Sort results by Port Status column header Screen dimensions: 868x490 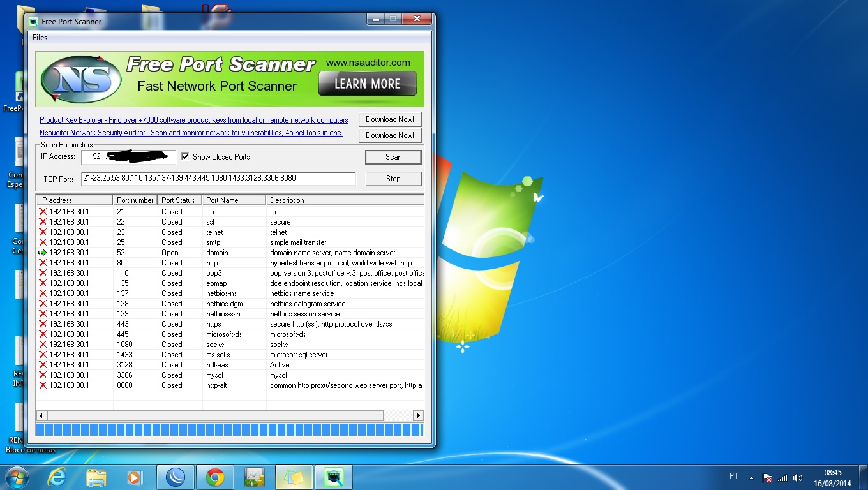179,200
